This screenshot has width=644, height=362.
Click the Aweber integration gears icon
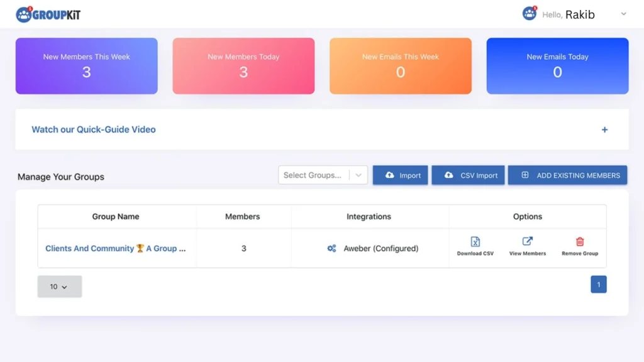(x=331, y=249)
